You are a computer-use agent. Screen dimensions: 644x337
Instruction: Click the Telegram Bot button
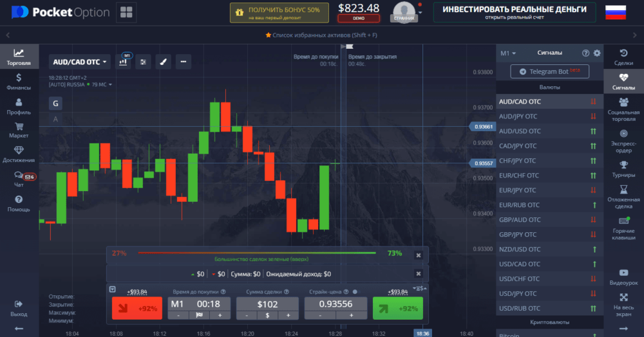point(549,72)
